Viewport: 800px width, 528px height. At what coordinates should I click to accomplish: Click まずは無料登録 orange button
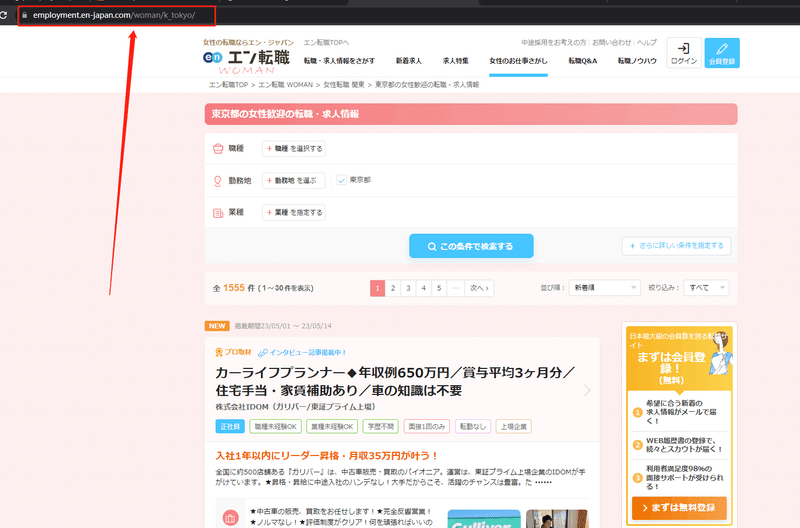coord(679,508)
